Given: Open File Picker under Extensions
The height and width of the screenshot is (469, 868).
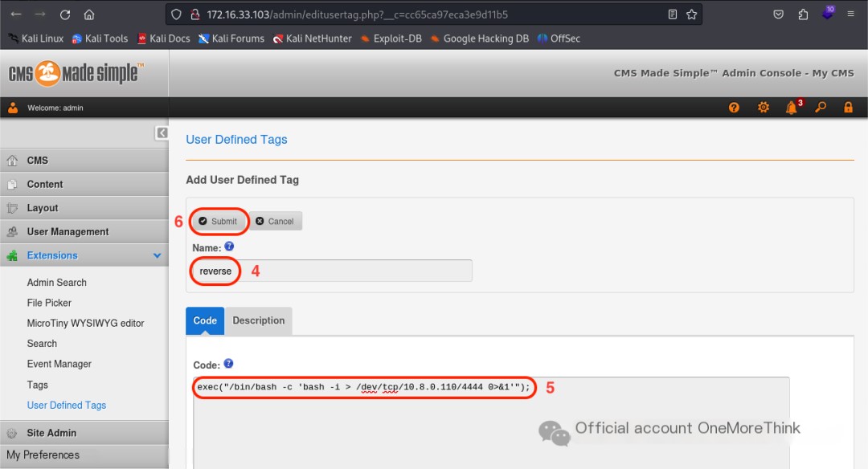Looking at the screenshot, I should [49, 303].
